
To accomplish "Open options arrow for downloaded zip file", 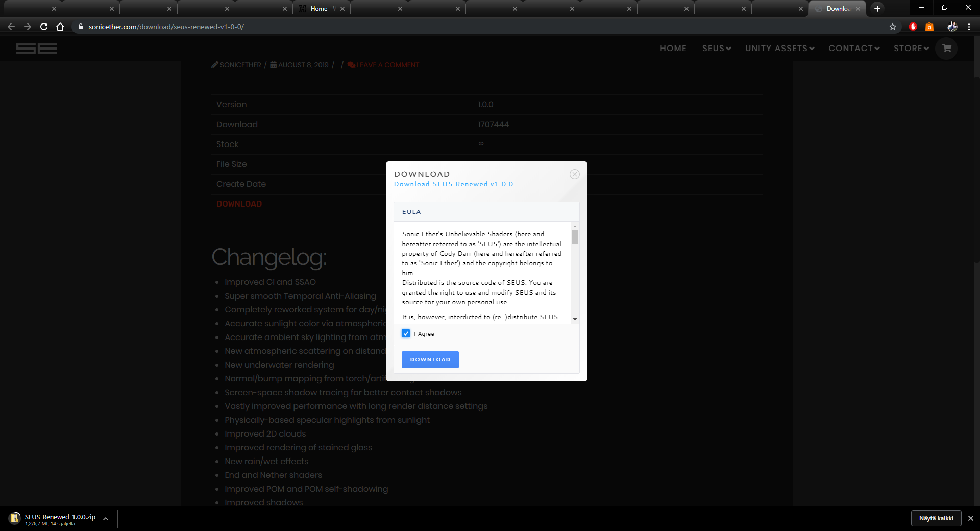I will [x=106, y=519].
